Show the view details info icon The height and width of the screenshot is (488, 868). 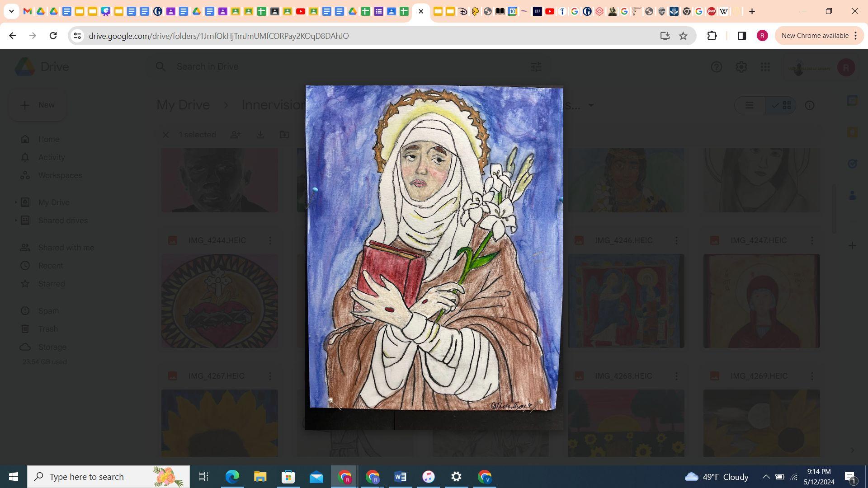pos(809,105)
